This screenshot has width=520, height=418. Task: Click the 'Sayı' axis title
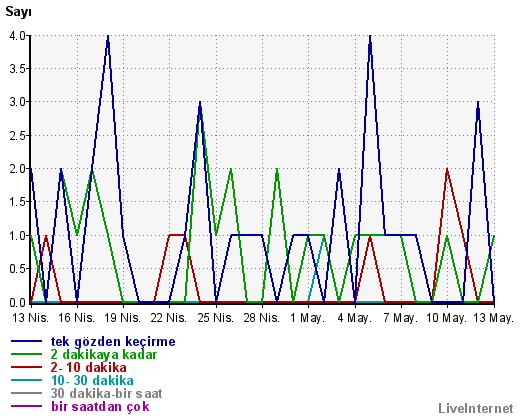coord(19,12)
